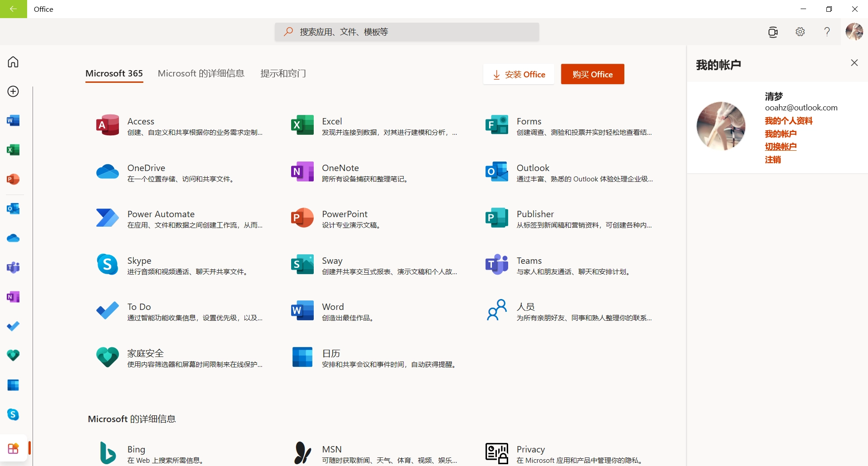
Task: Open the Help question mark
Action: (x=827, y=32)
